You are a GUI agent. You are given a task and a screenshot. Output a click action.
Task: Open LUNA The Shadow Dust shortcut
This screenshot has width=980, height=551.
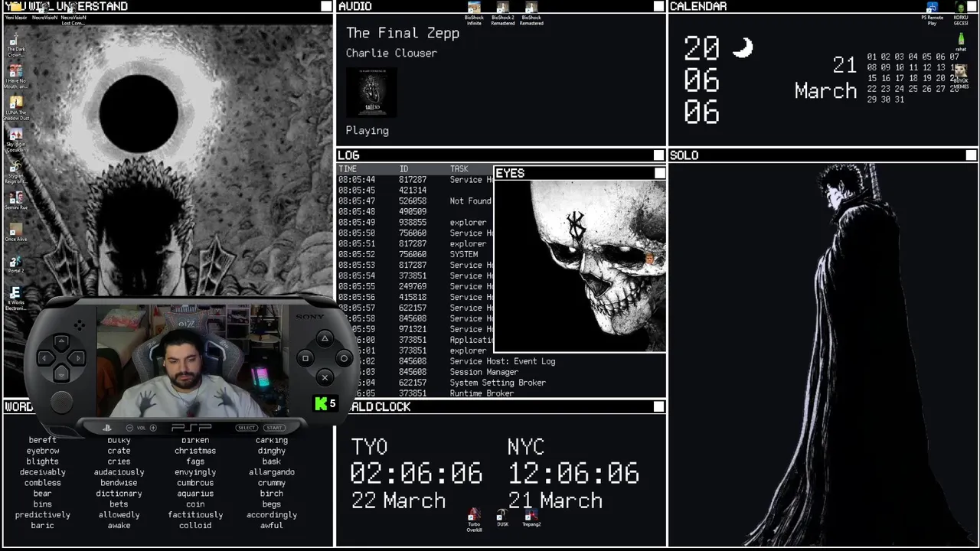click(15, 109)
